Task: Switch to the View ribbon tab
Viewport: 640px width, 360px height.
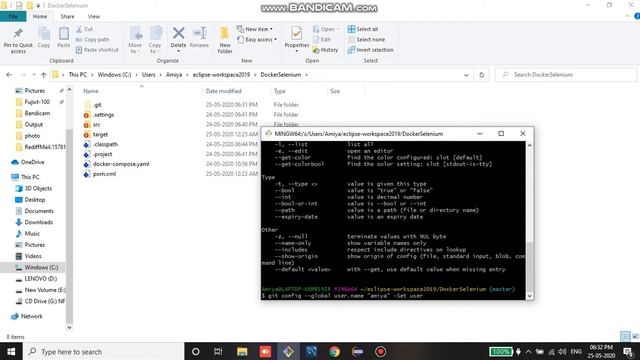Action: point(93,16)
